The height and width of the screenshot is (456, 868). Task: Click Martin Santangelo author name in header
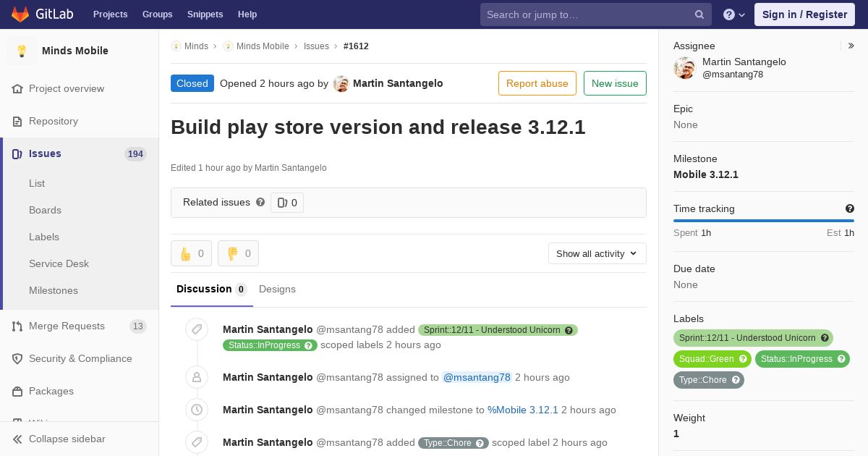click(398, 83)
